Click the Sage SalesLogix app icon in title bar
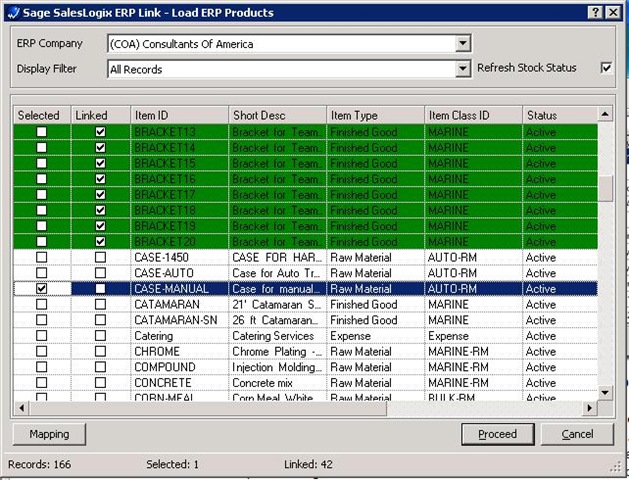The height and width of the screenshot is (480, 629). 10,10
